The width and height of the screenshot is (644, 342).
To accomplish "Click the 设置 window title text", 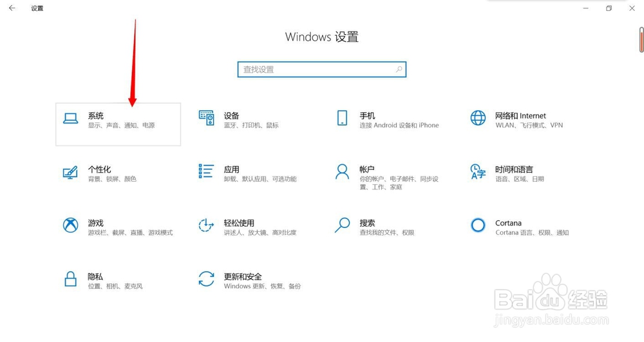I will coord(37,8).
